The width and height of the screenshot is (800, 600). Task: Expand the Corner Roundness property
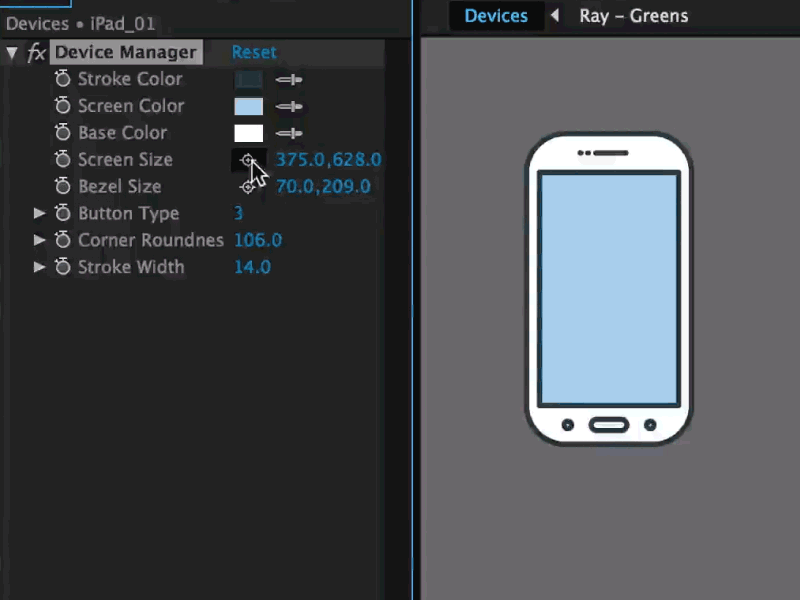(40, 240)
